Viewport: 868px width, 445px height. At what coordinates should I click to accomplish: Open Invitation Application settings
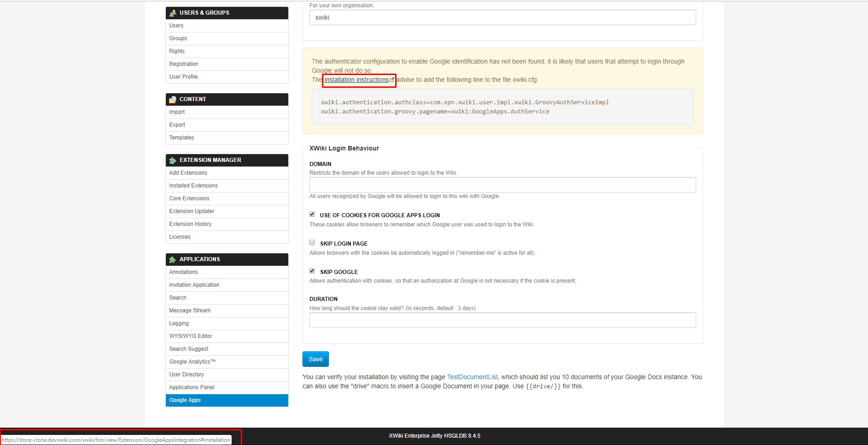point(227,285)
